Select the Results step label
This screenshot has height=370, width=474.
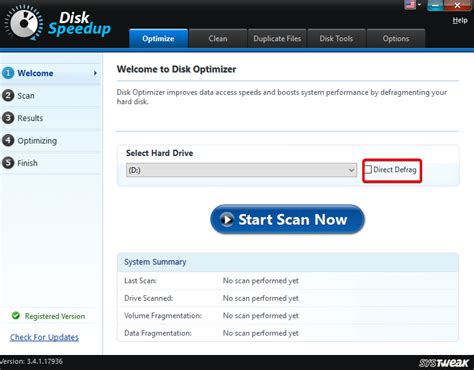30,118
